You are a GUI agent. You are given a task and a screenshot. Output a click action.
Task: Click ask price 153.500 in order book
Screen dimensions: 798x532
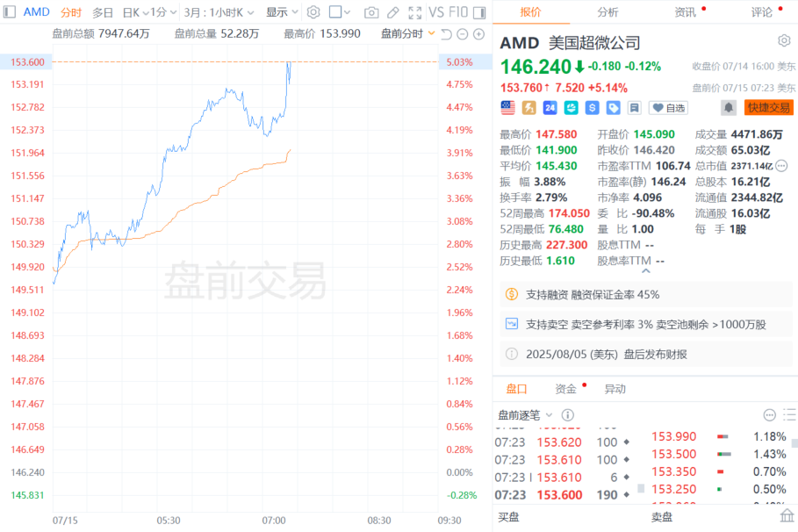pos(674,454)
